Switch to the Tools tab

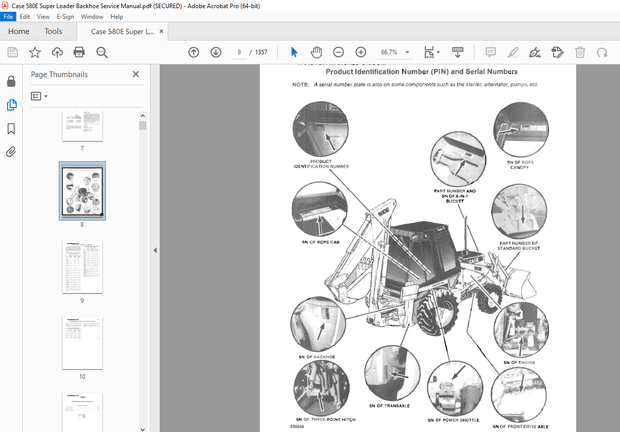(53, 31)
